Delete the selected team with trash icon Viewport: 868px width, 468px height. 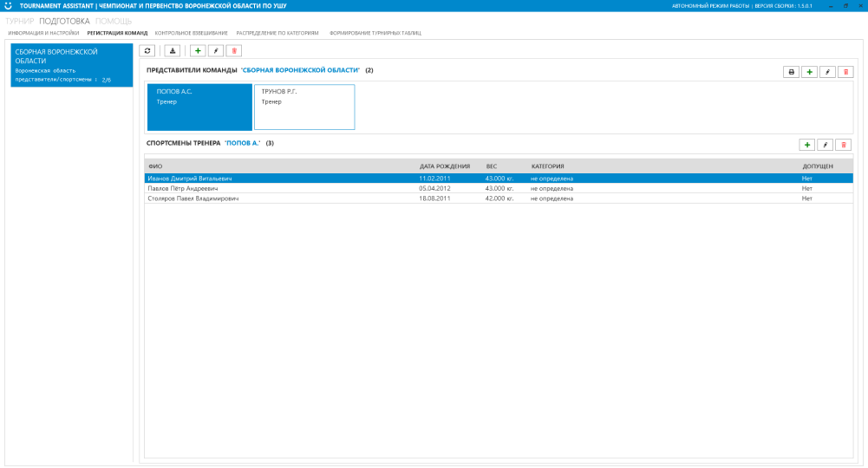[234, 51]
